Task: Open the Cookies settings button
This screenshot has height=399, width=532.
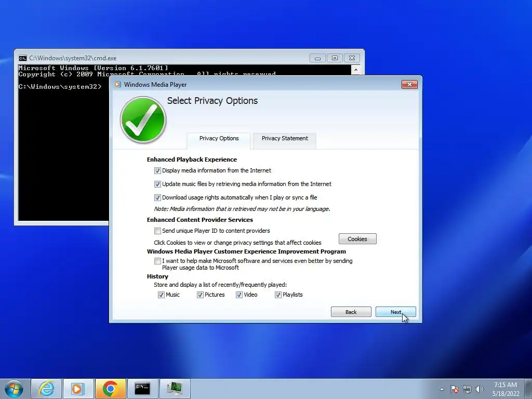Action: (357, 239)
